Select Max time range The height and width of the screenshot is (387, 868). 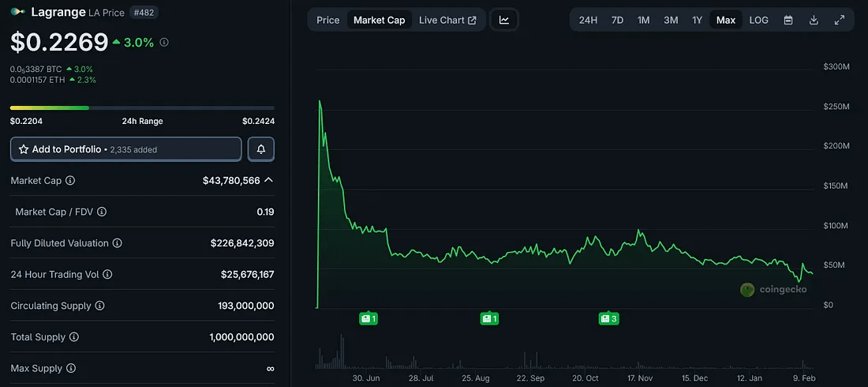726,20
